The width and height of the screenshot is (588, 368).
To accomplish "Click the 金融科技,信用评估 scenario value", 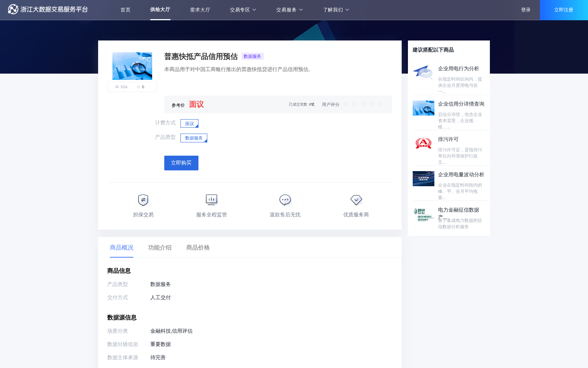I will (x=171, y=331).
